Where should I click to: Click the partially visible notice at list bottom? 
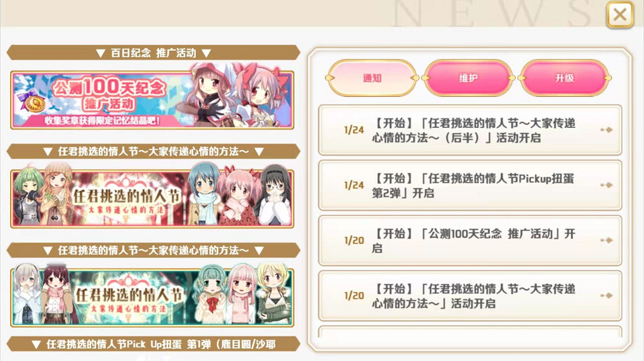click(470, 332)
